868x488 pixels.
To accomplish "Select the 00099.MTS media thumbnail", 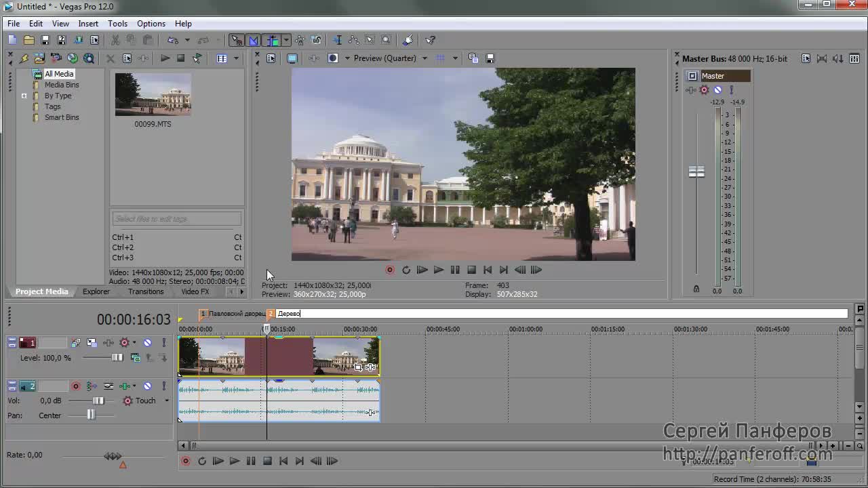I will [x=153, y=95].
